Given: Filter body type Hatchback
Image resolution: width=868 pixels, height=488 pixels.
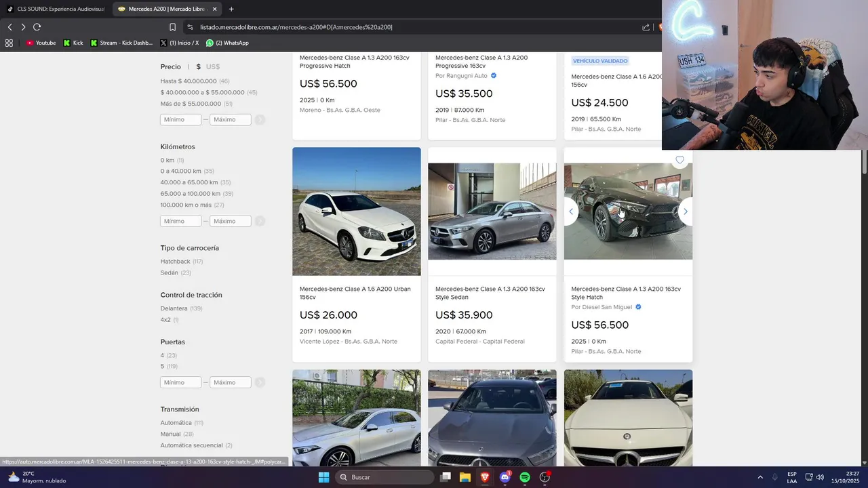Looking at the screenshot, I should tap(175, 262).
